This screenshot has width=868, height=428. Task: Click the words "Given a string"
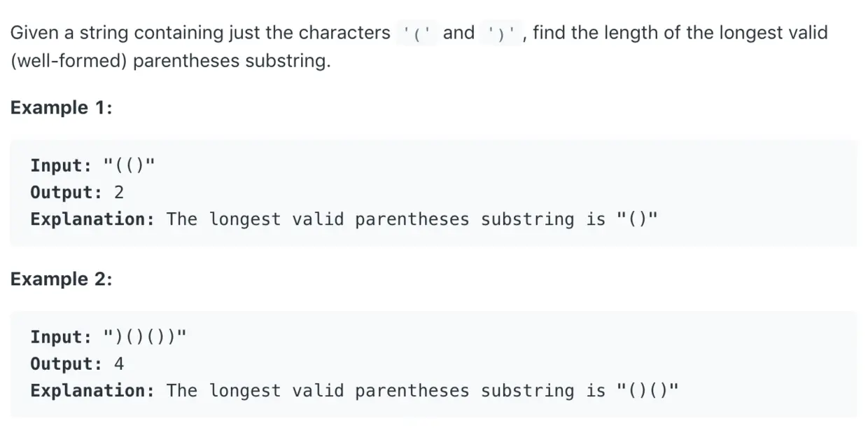(x=69, y=33)
